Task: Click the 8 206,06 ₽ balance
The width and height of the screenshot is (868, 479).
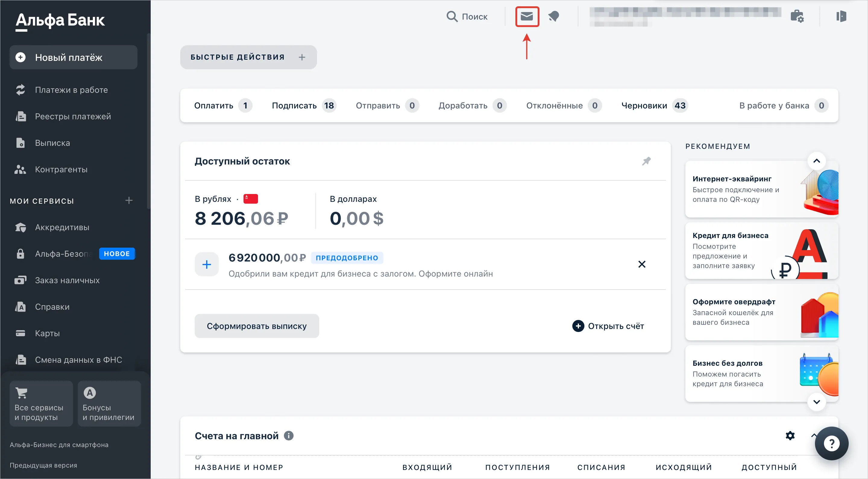Action: coord(241,219)
